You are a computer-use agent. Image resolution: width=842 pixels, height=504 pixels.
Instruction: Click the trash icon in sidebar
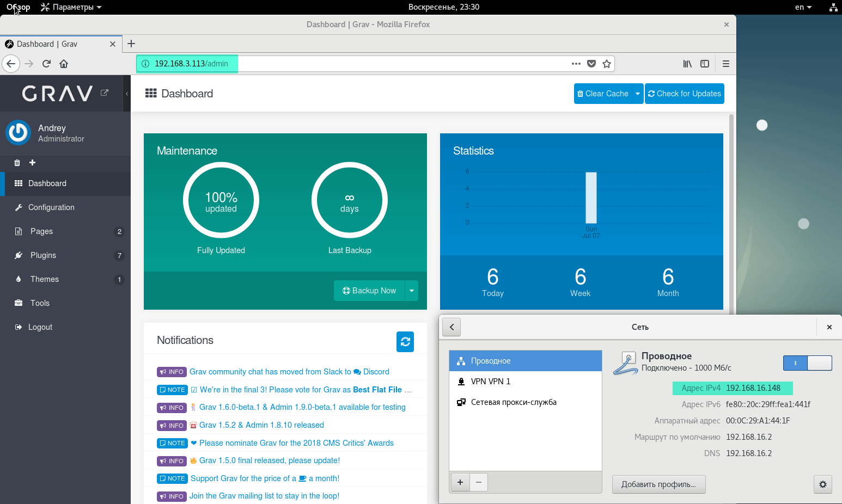click(x=17, y=163)
